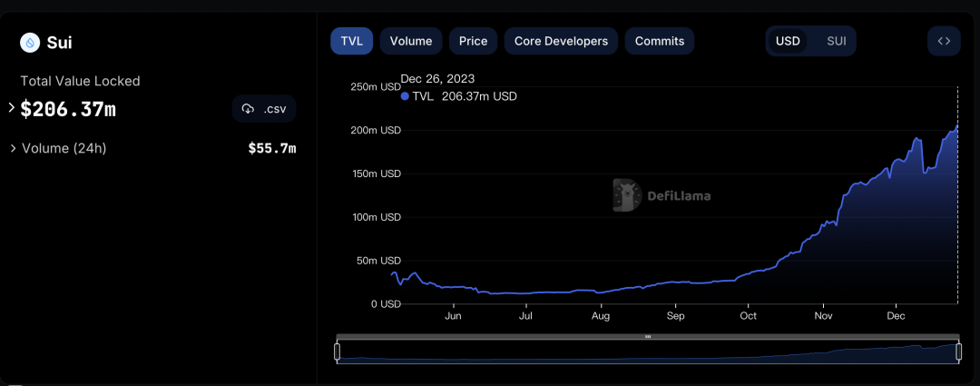
Task: Click the Jul month axis label
Action: (x=525, y=316)
